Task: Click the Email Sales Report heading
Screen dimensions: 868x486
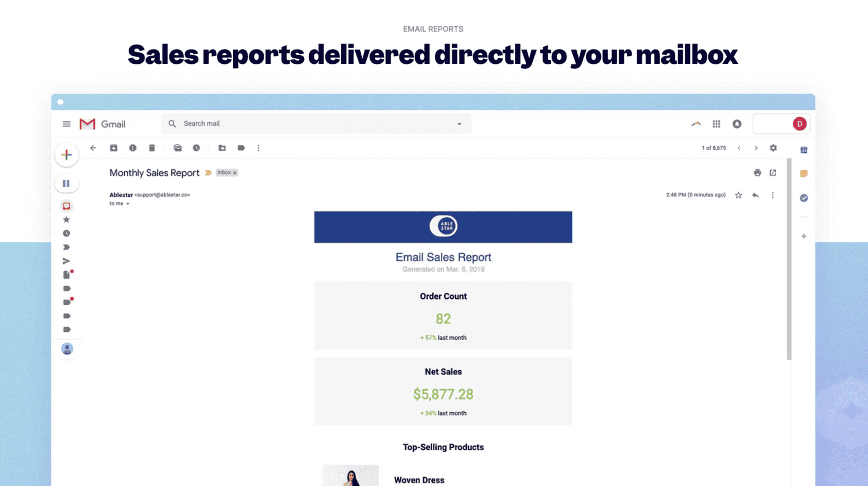Action: (443, 257)
